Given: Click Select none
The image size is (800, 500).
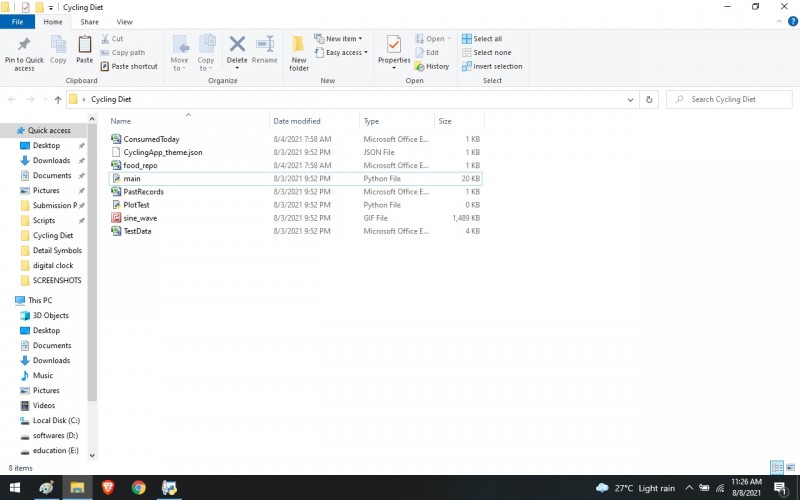Looking at the screenshot, I should [x=486, y=53].
